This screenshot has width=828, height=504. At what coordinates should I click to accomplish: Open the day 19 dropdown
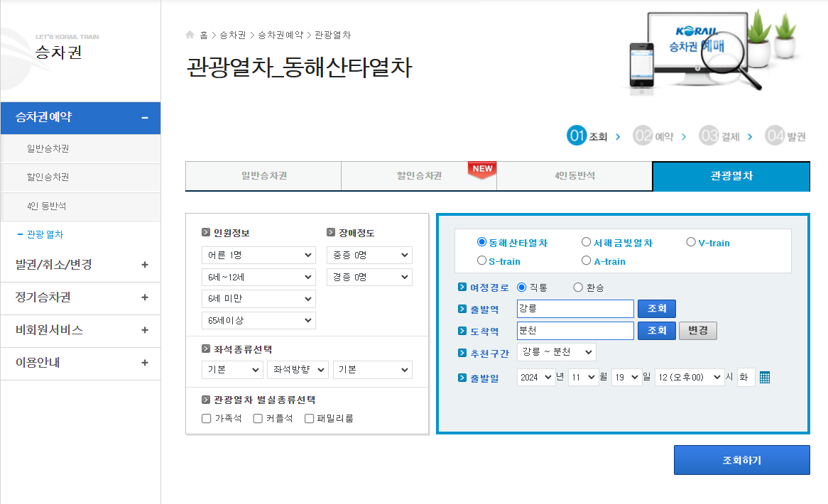(627, 378)
